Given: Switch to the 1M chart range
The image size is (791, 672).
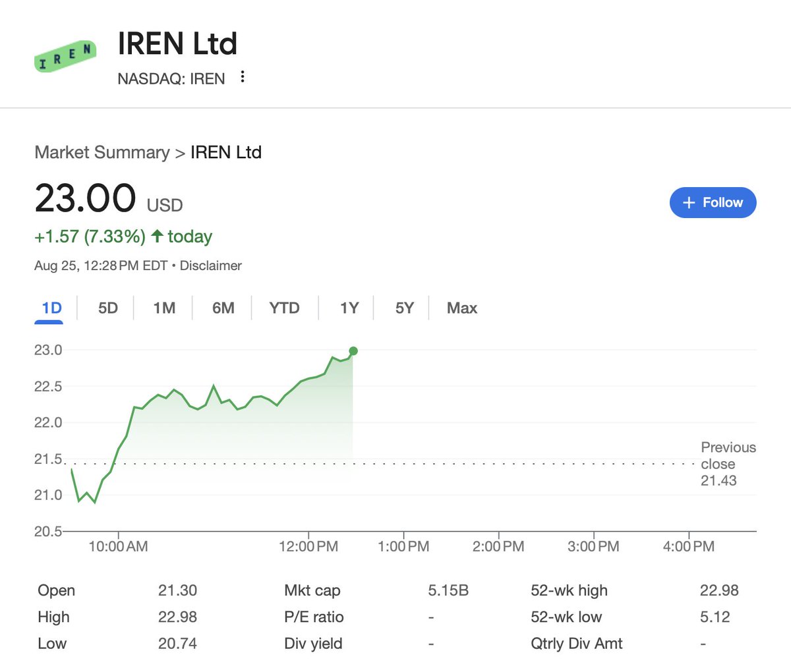Looking at the screenshot, I should [x=164, y=308].
